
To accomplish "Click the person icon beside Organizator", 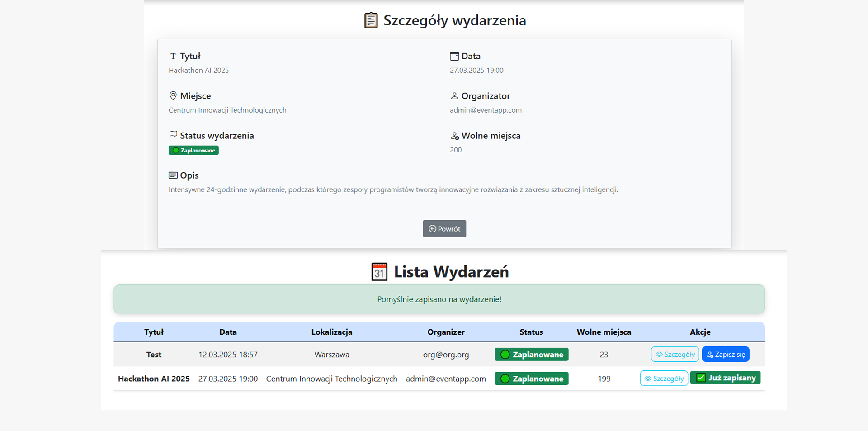I will [x=454, y=96].
